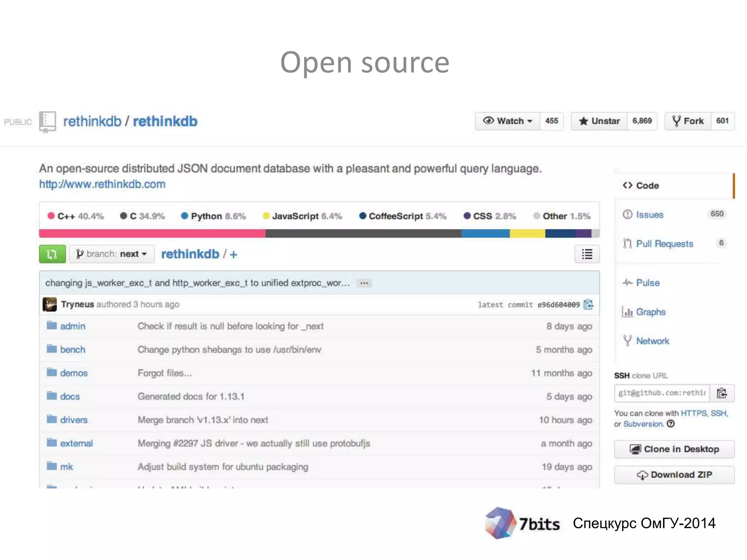Unstar the repository
Image resolution: width=747 pixels, height=560 pixels.
point(599,121)
